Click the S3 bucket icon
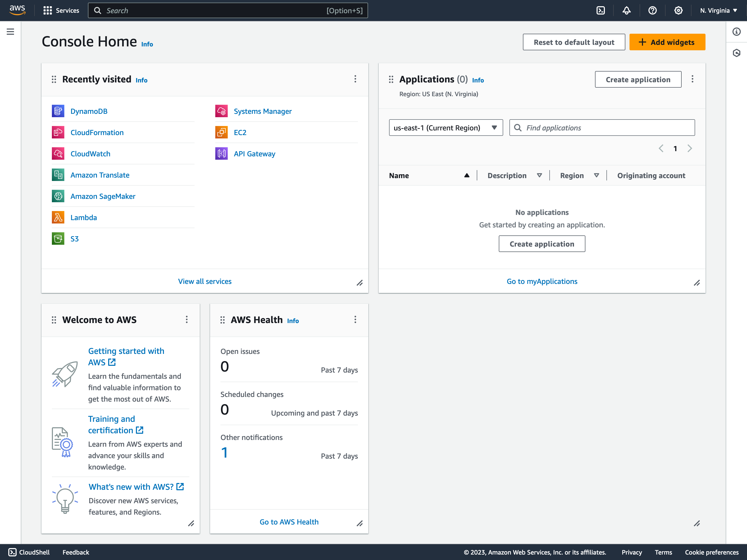747x560 pixels. click(58, 239)
